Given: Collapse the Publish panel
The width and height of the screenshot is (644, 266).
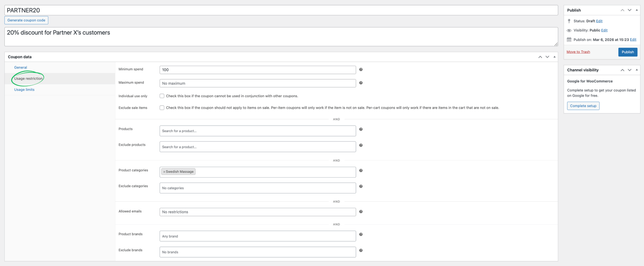Looking at the screenshot, I should tap(637, 10).
